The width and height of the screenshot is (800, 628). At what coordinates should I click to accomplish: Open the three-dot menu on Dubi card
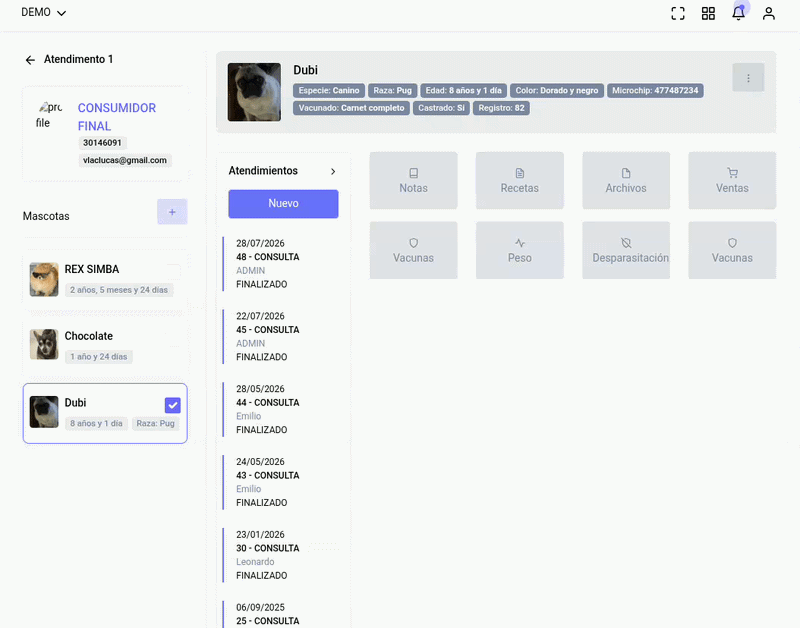coord(748,78)
